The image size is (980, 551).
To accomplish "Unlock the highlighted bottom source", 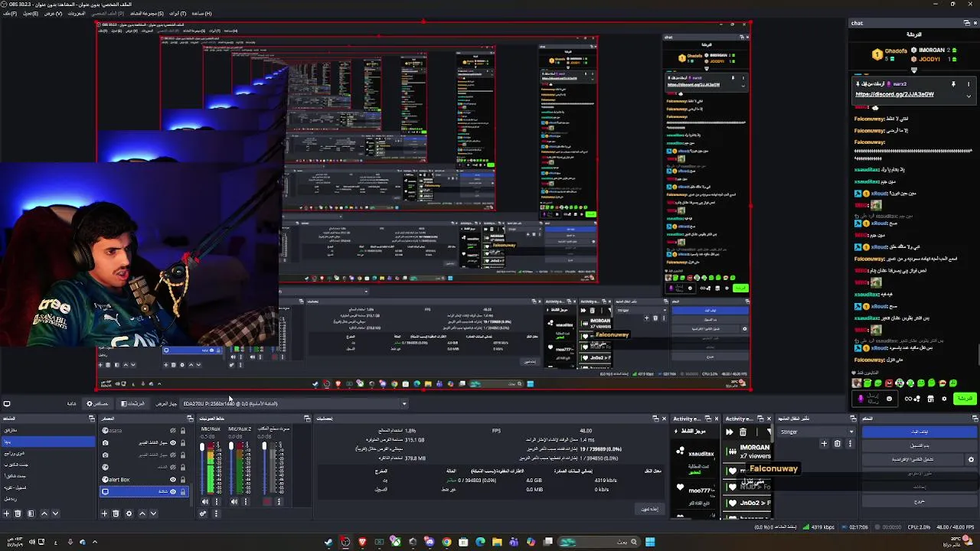I will [183, 492].
